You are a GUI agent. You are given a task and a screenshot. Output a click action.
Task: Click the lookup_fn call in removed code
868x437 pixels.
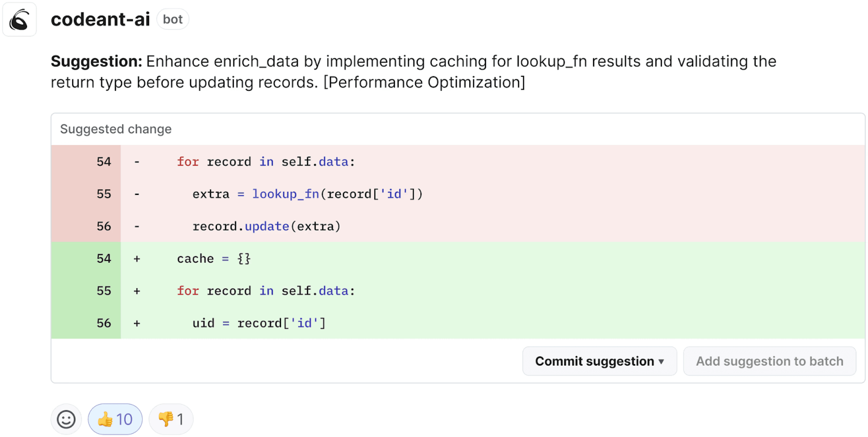click(285, 194)
